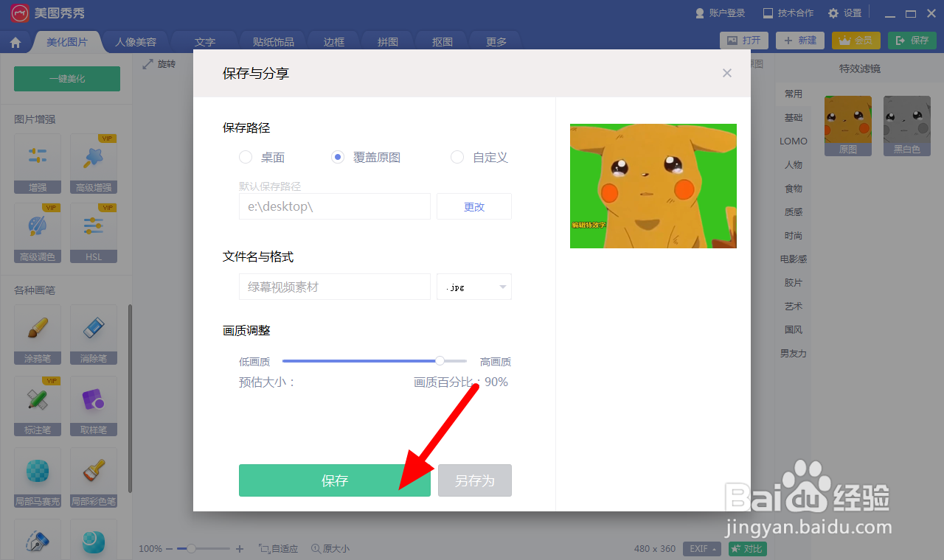
Task: Select 自定义 radio button
Action: pos(457,157)
